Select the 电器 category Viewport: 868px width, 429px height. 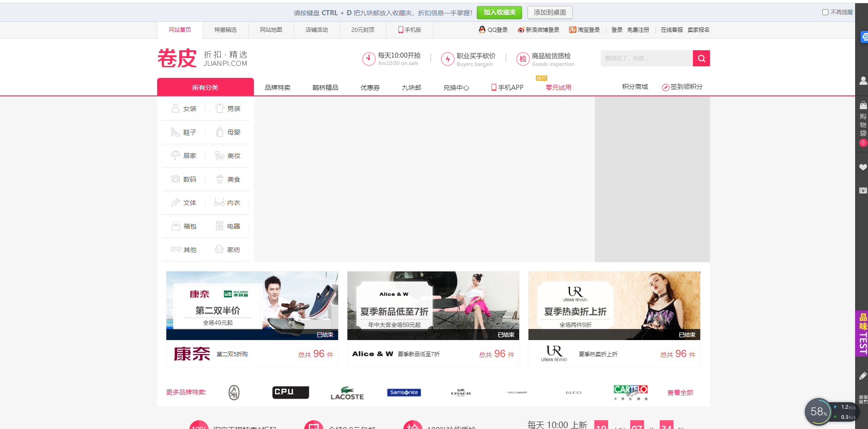pyautogui.click(x=228, y=226)
